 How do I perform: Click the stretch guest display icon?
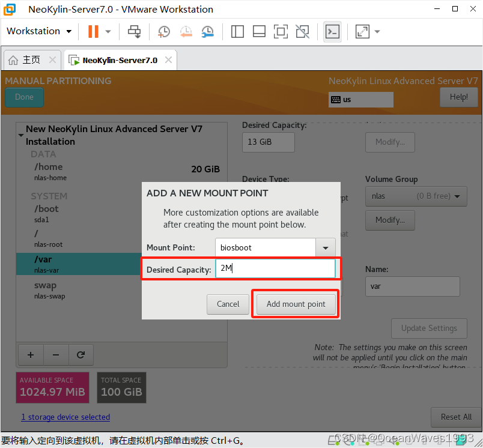click(362, 31)
